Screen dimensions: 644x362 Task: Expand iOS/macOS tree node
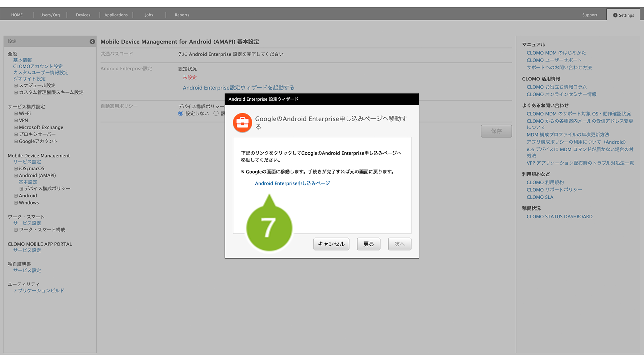click(x=16, y=169)
